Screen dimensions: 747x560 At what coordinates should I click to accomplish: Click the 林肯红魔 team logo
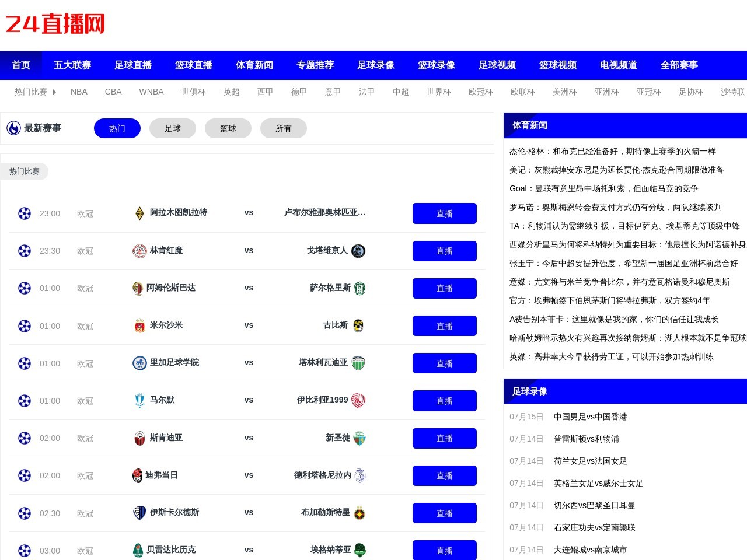point(139,251)
